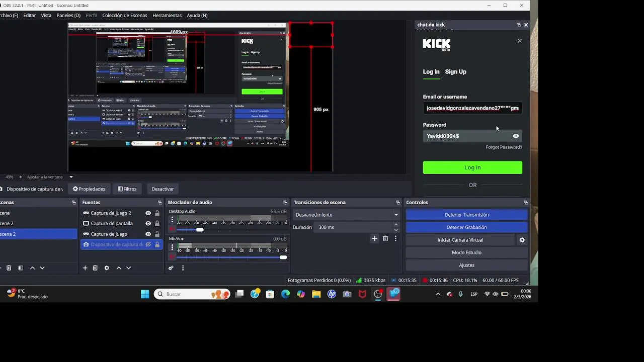Open Propiedades of selected source
The image size is (644, 362).
coord(89,189)
